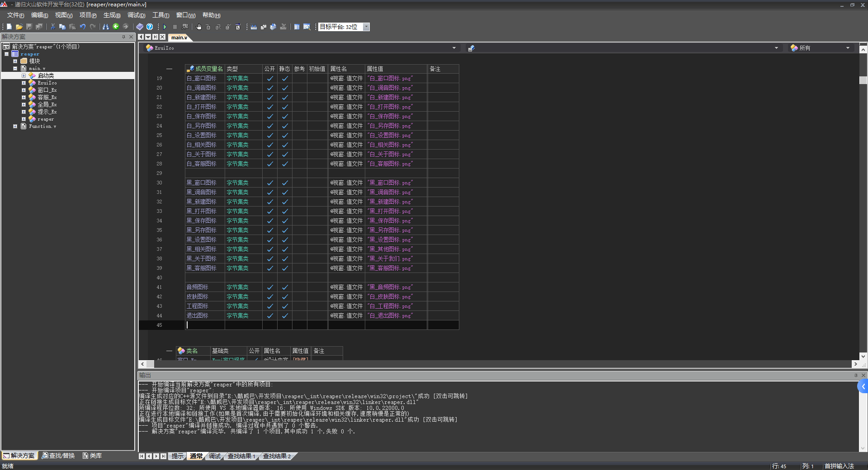
Task: Toggle 静态 check for 白_窗口图标
Action: (285, 78)
